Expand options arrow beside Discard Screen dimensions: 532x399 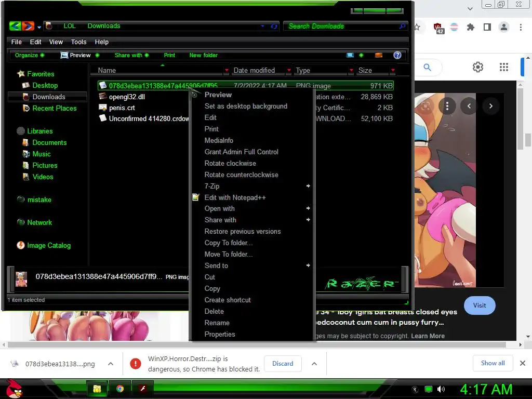(x=314, y=364)
